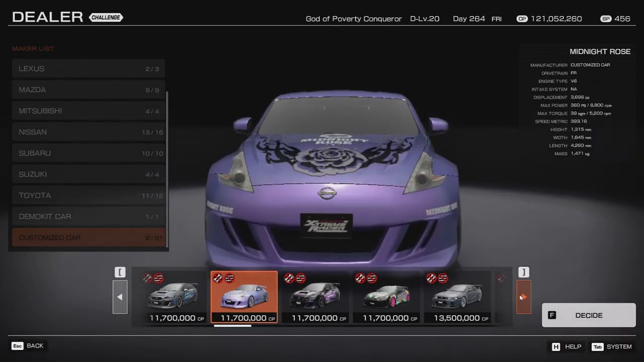
Task: Click the 1,315 mm height value
Action: point(581,130)
